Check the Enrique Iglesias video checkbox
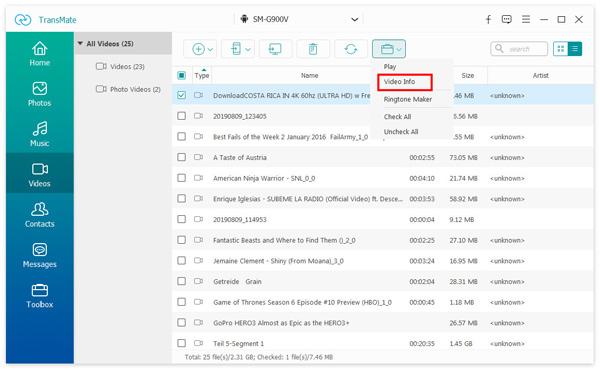 181,198
